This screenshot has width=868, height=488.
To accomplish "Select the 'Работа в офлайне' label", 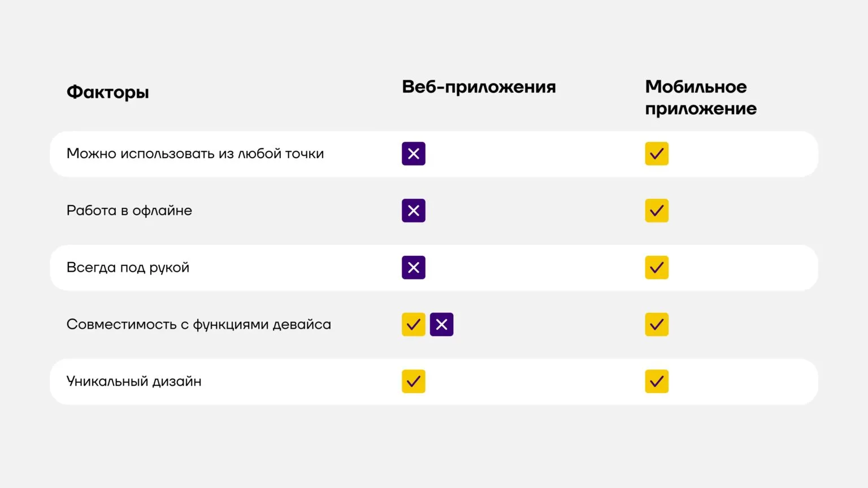I will click(129, 211).
